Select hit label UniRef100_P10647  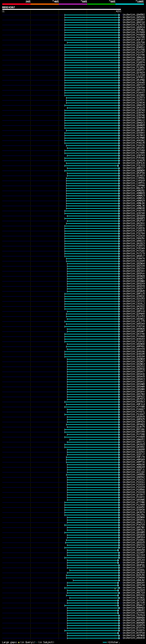click(133, 414)
